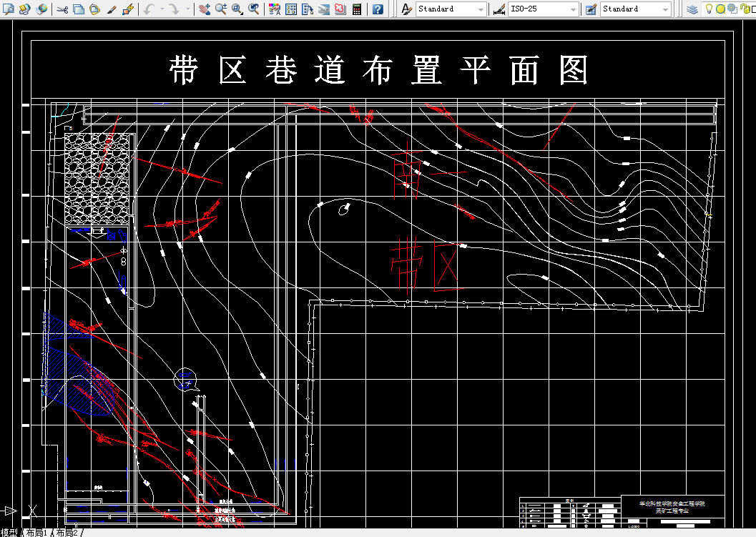This screenshot has height=537, width=756.
Task: Select the Zoom Realtime magnifier
Action: click(x=221, y=9)
